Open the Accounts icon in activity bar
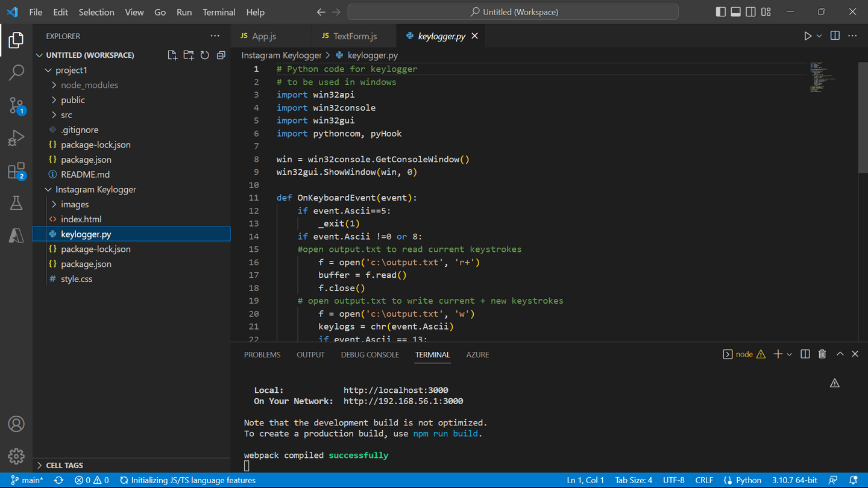The width and height of the screenshot is (868, 488). 16,424
